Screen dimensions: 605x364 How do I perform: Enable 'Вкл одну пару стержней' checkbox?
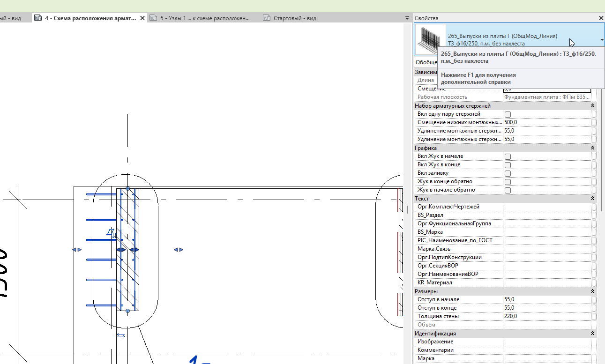[508, 114]
